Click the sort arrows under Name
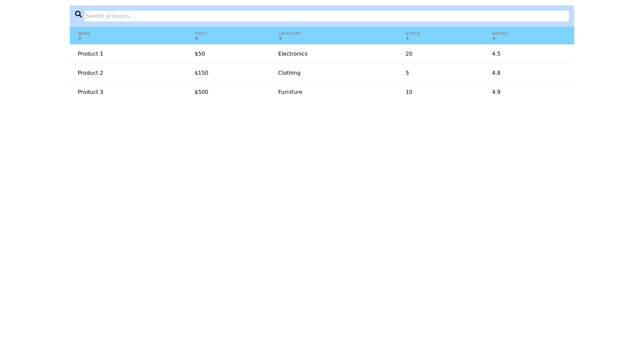Viewport: 644px width, 362px height. [x=80, y=38]
